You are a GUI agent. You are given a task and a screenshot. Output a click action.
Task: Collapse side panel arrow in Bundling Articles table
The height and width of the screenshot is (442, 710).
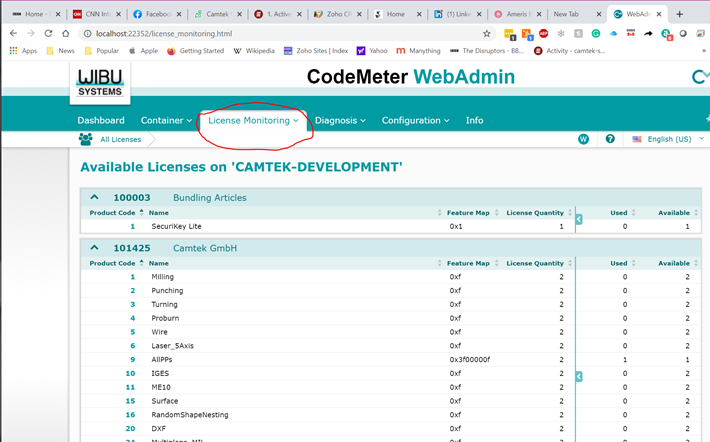[x=578, y=219]
